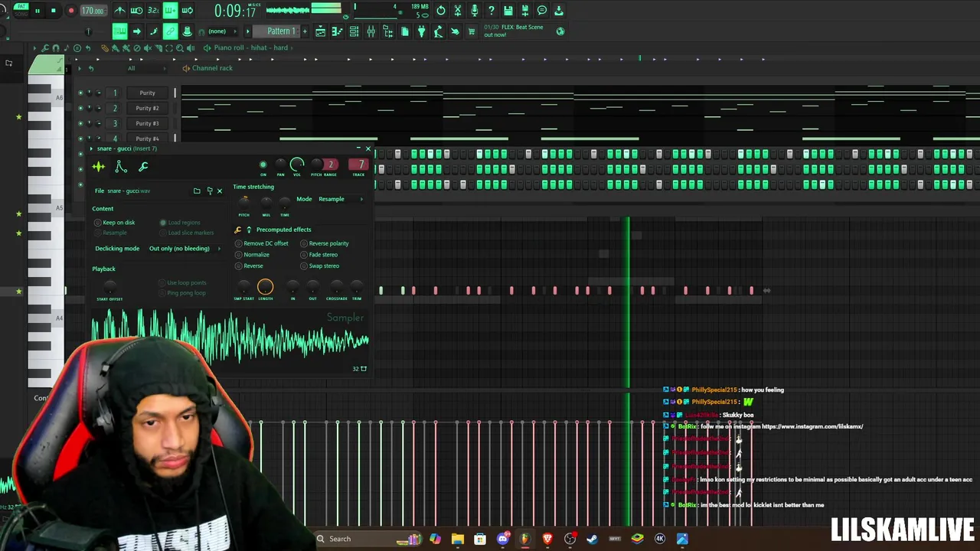
Task: Enable Swap stereo option
Action: point(320,266)
